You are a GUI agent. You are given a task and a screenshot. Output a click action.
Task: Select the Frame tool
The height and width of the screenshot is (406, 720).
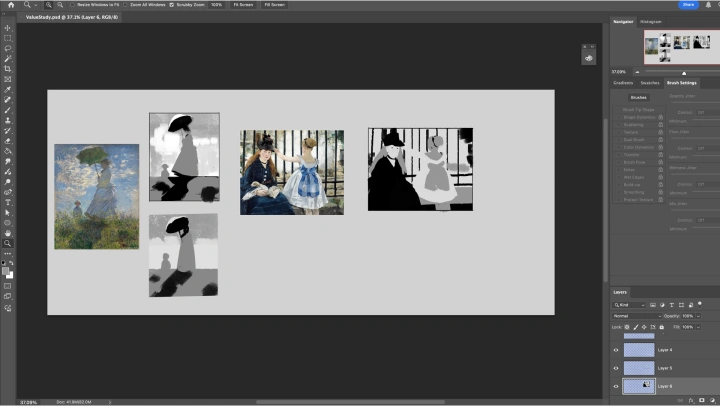pos(8,79)
